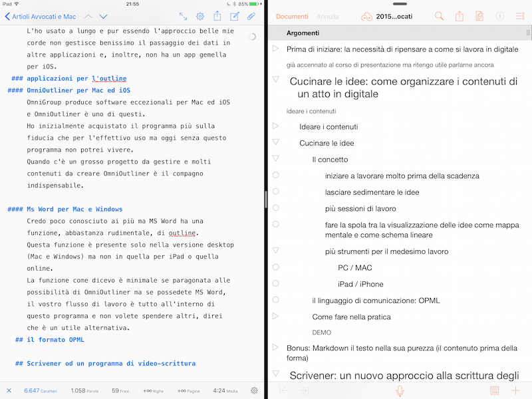Grab the split view divider handle
Image resolution: width=532 pixels, height=399 pixels.
[x=266, y=199]
